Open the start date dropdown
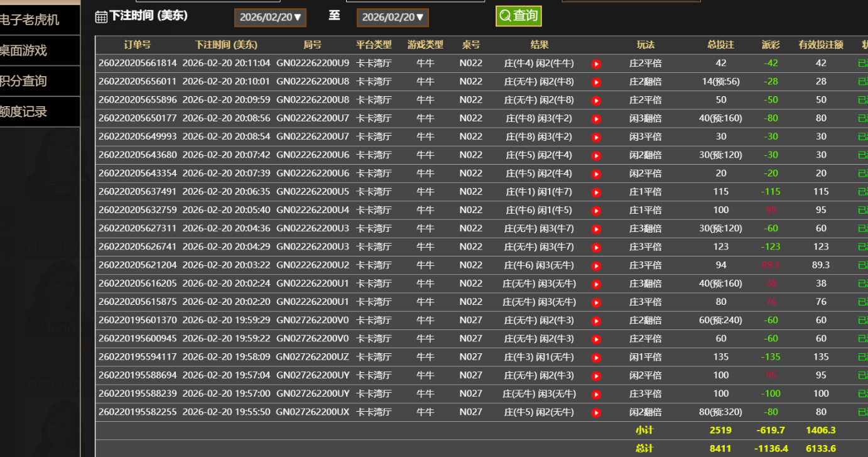The height and width of the screenshot is (457, 868). pyautogui.click(x=270, y=18)
